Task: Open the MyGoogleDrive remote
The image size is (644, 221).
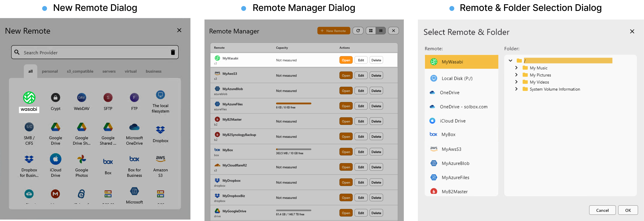Action: click(346, 213)
